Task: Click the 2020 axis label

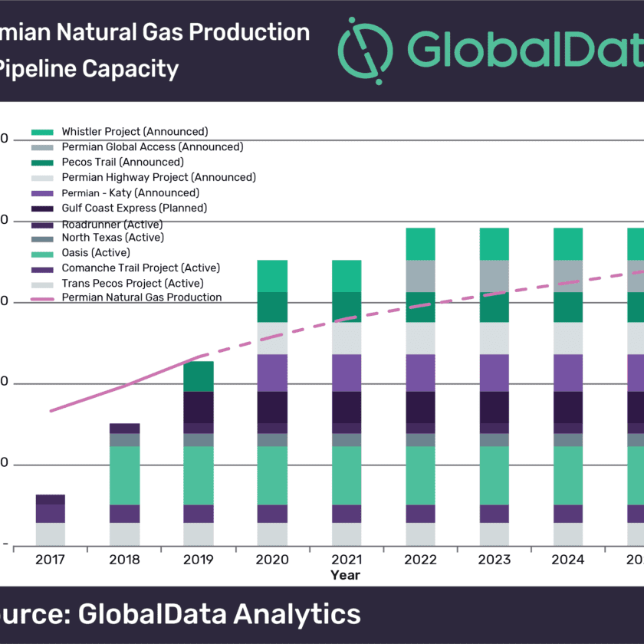Action: coord(272,560)
